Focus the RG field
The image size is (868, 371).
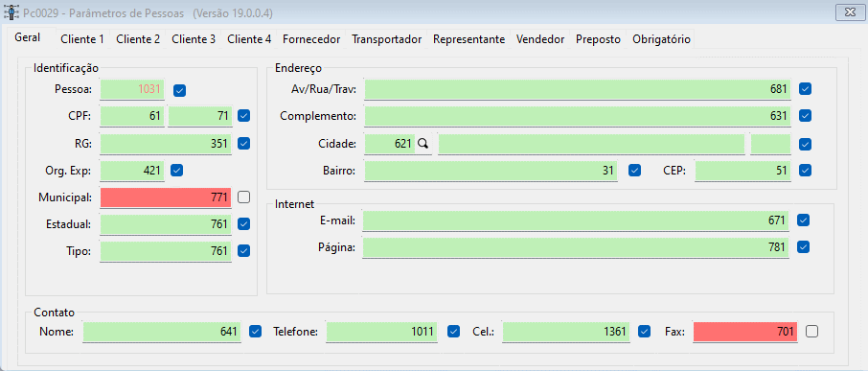tap(166, 144)
